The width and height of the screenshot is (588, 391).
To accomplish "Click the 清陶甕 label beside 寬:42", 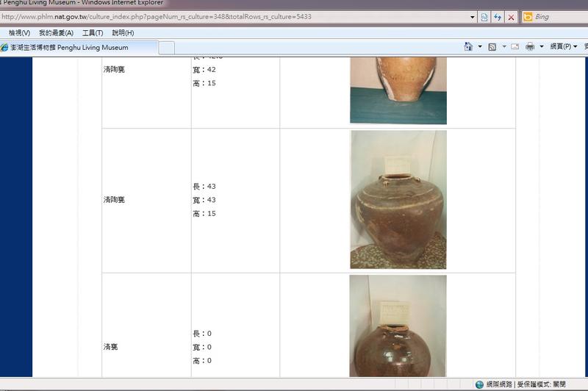I will [x=114, y=69].
